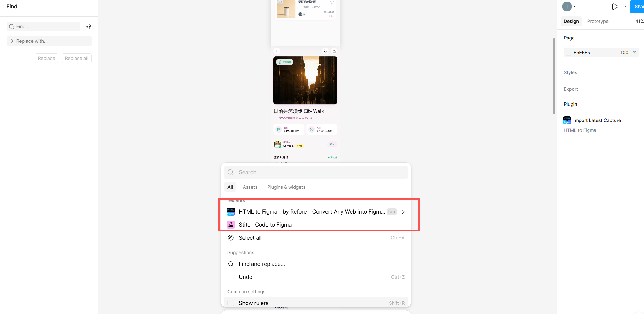This screenshot has height=314, width=644.
Task: Click the Replace with input field
Action: tap(49, 41)
